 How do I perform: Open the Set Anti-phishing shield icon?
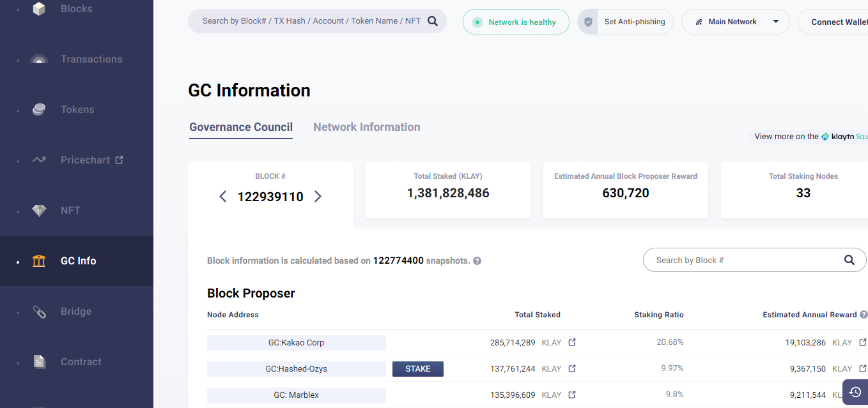pyautogui.click(x=587, y=21)
